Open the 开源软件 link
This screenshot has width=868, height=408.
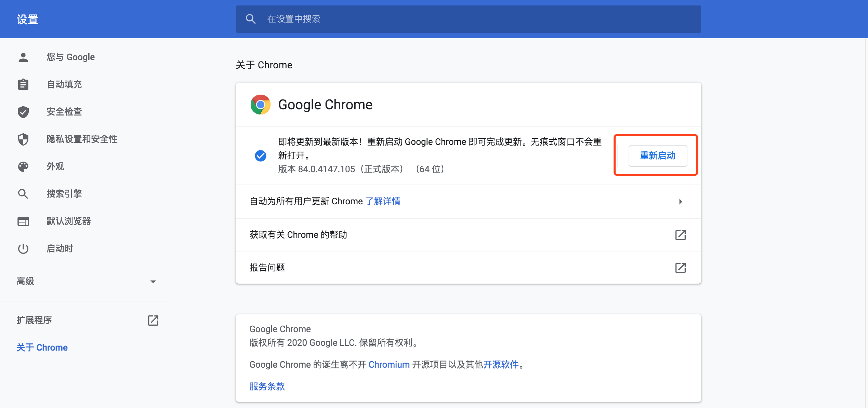coord(501,365)
